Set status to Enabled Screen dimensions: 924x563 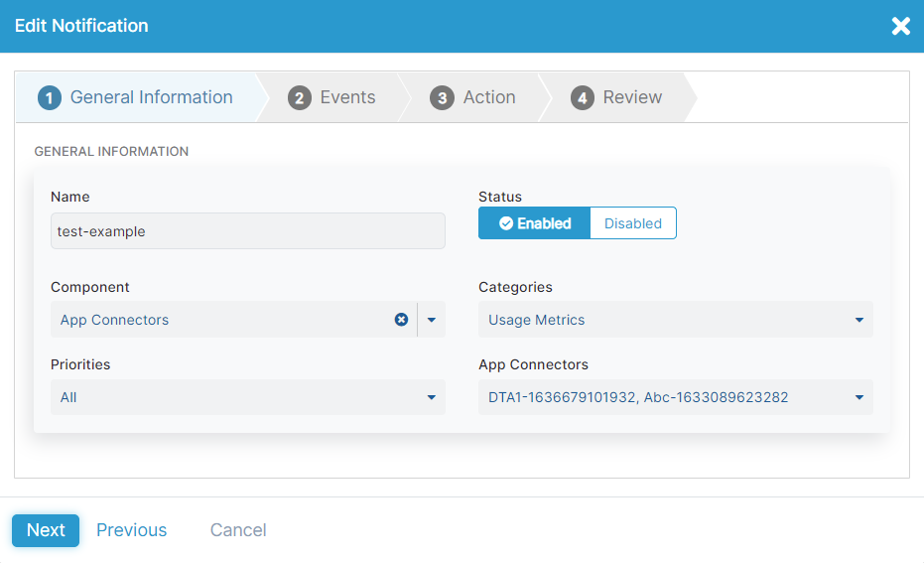click(x=535, y=223)
